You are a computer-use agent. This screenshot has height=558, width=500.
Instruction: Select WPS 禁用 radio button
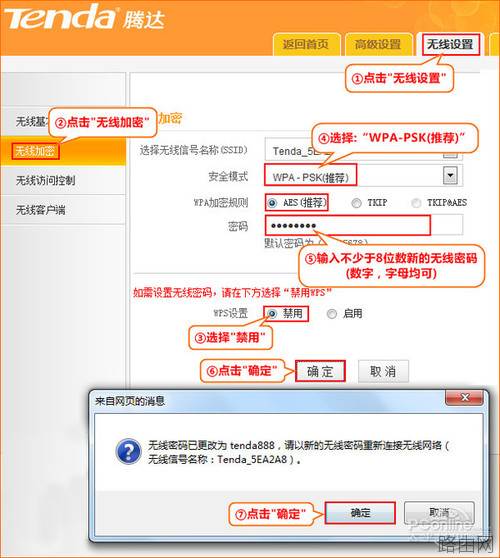coord(272,314)
